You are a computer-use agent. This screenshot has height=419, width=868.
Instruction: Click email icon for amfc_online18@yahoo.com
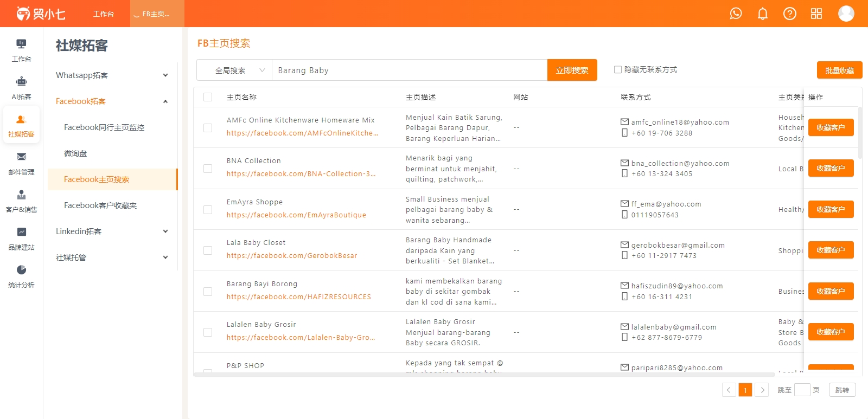tap(624, 122)
